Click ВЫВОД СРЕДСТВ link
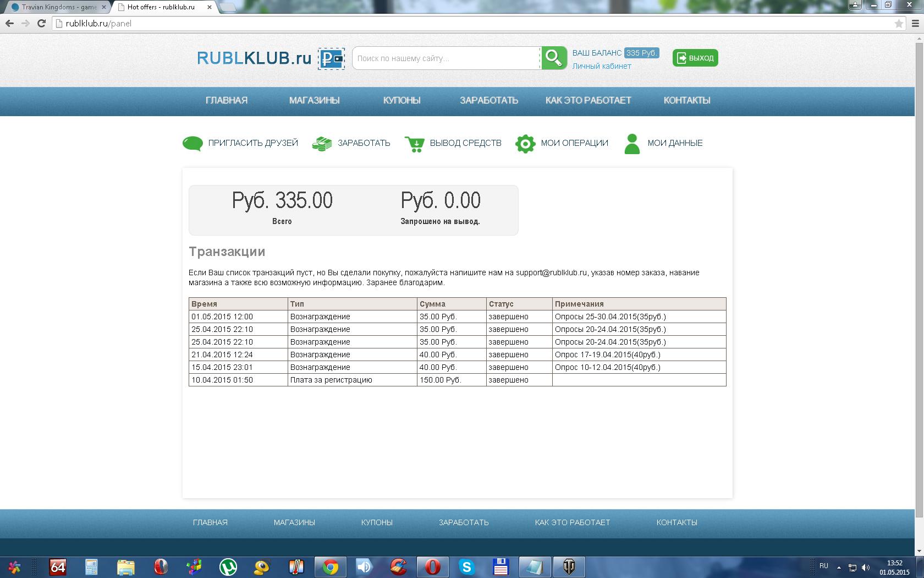Viewport: 924px width, 578px height. coord(466,143)
